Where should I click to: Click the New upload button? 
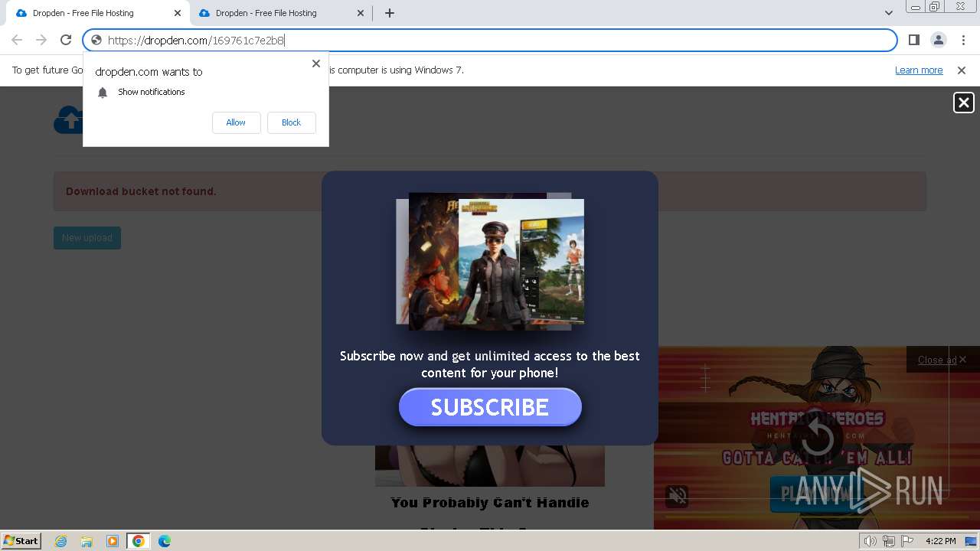[x=87, y=238]
